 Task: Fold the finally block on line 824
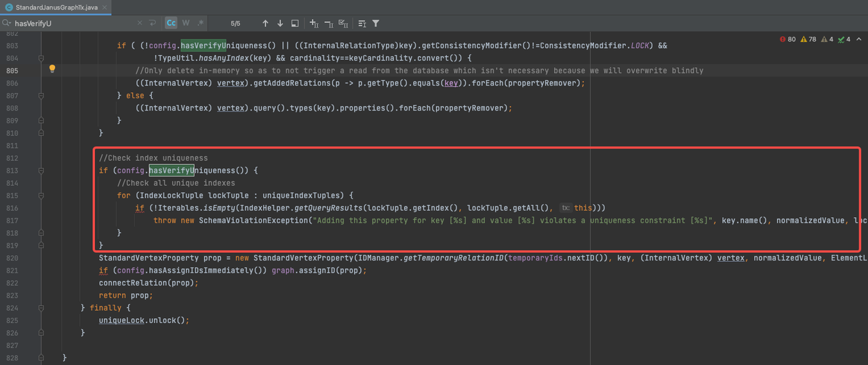point(41,308)
